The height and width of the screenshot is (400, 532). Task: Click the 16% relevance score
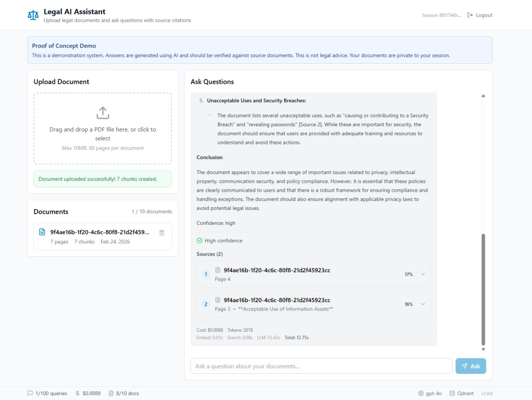[409, 304]
